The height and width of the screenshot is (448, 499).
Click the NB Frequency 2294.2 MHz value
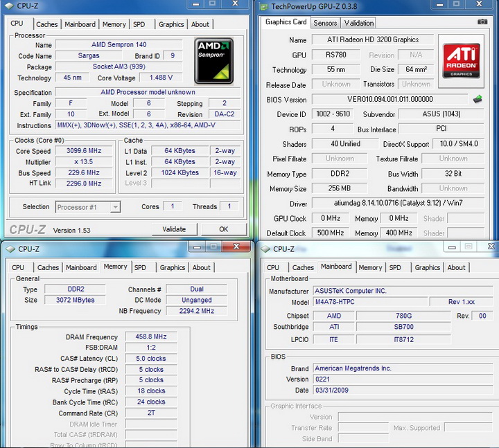(x=196, y=311)
